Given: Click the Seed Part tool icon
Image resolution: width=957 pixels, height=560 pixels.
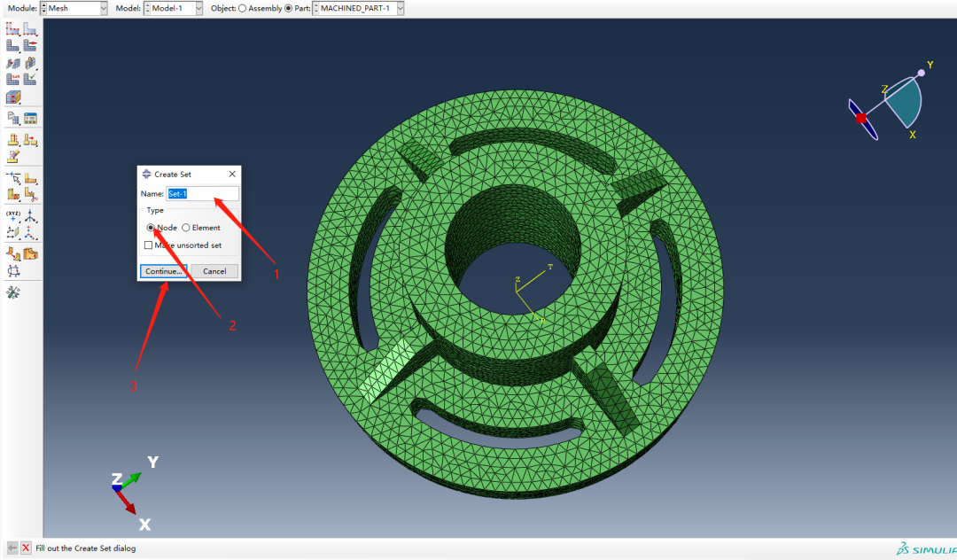Looking at the screenshot, I should (13, 29).
